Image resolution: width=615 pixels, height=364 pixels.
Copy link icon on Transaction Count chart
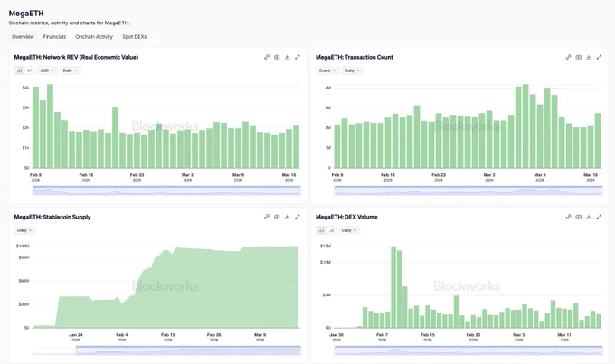tap(568, 57)
